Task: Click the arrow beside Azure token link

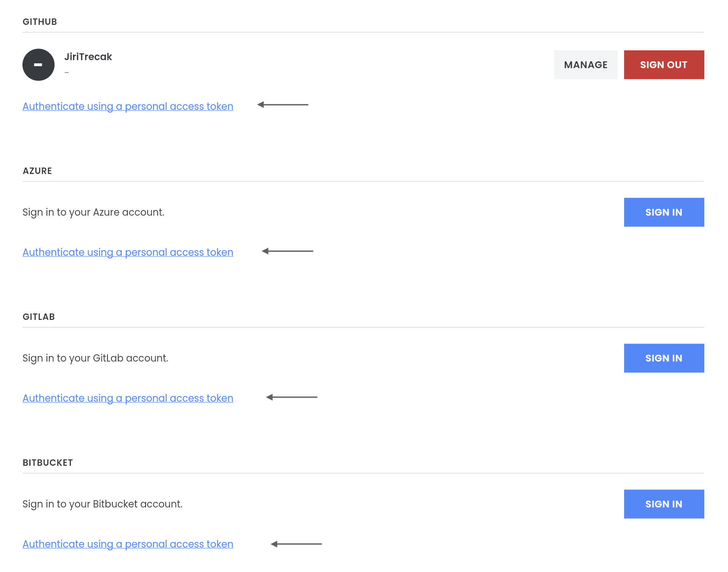Action: (x=287, y=251)
